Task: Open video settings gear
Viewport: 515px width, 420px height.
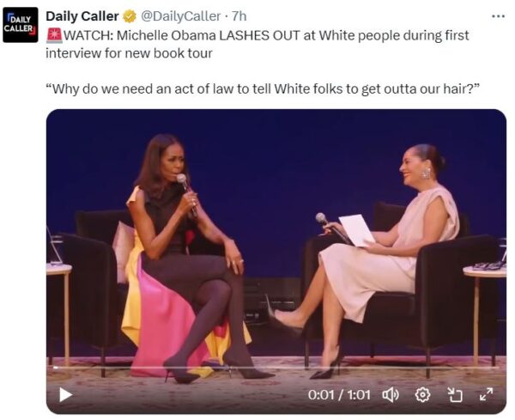Action: [x=422, y=395]
